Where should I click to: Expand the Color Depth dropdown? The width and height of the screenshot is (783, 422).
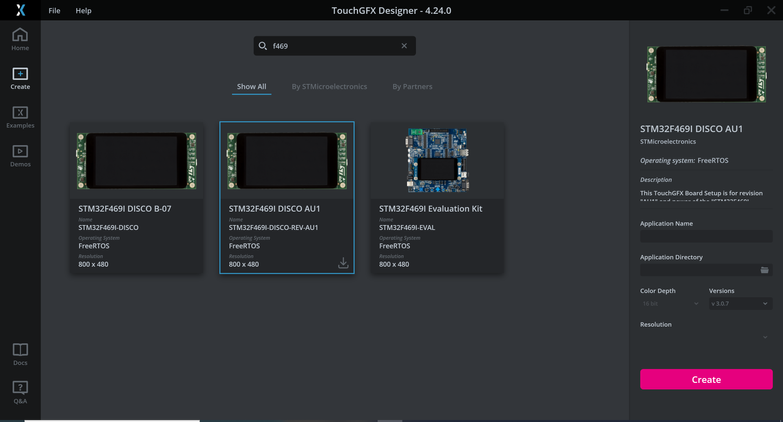(x=670, y=303)
